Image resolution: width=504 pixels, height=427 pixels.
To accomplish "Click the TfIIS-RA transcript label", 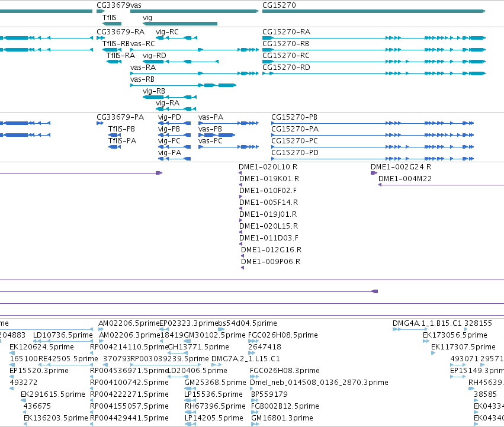I will click(121, 56).
